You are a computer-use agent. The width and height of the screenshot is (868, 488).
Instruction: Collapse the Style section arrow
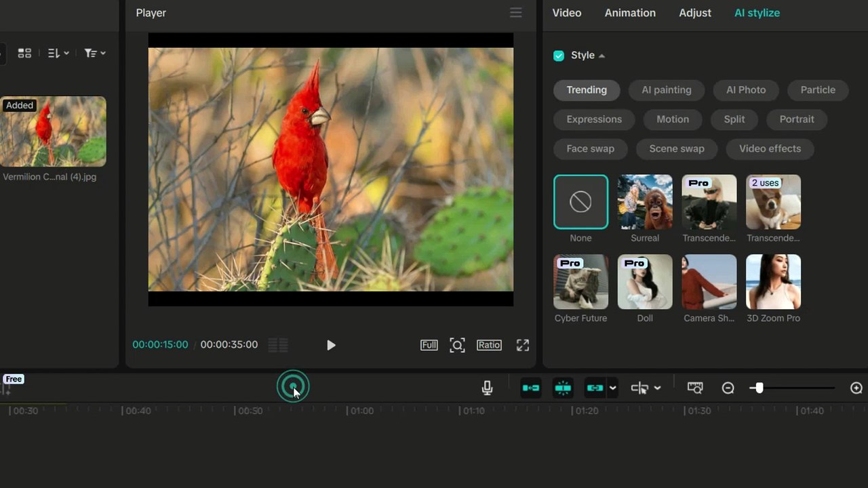point(602,56)
